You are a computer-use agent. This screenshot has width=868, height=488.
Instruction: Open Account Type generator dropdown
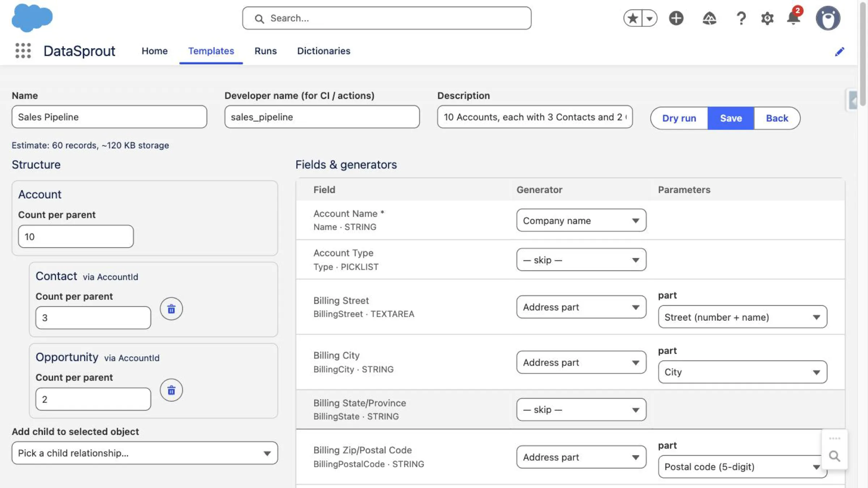coord(581,260)
